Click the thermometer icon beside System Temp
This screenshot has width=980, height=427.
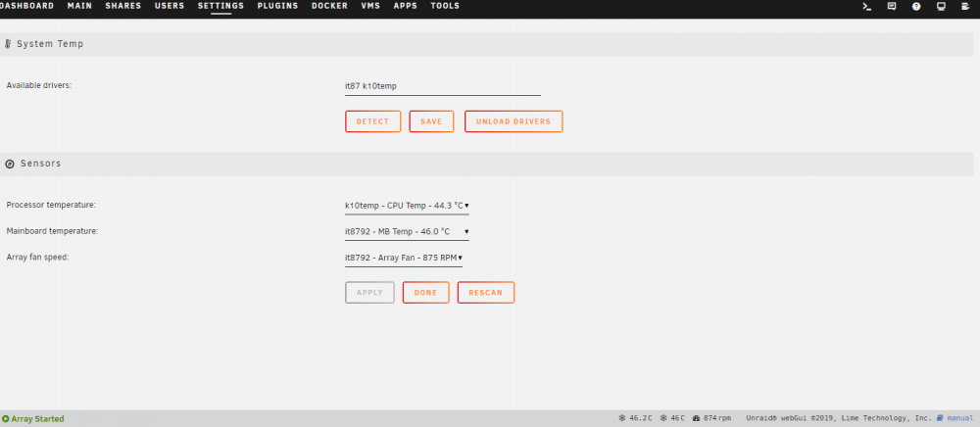pos(8,44)
